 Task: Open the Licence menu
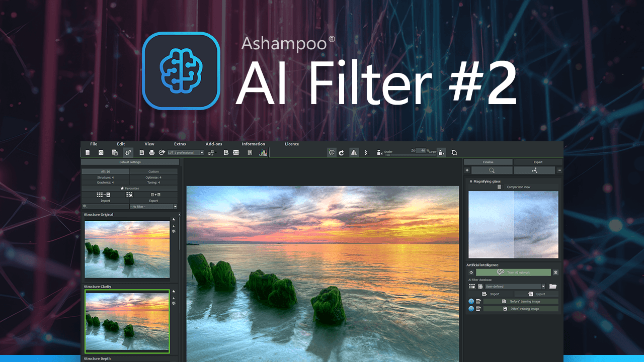pos(292,144)
